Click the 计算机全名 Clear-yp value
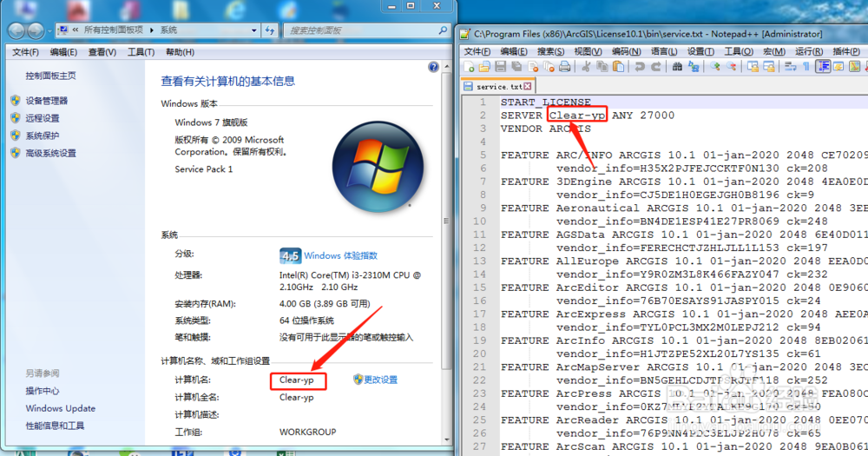This screenshot has height=456, width=868. point(296,397)
